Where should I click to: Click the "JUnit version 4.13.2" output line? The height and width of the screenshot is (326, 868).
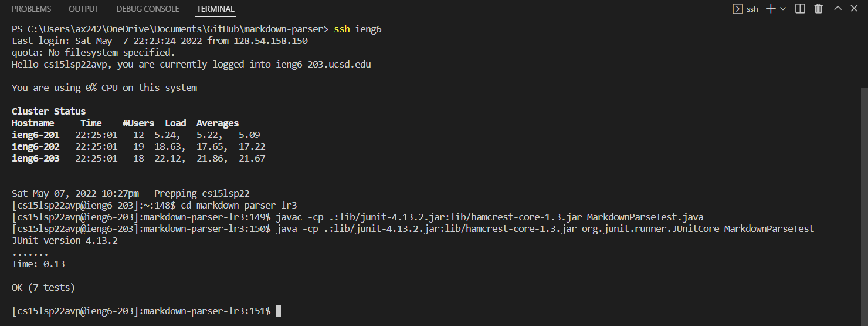coord(65,241)
